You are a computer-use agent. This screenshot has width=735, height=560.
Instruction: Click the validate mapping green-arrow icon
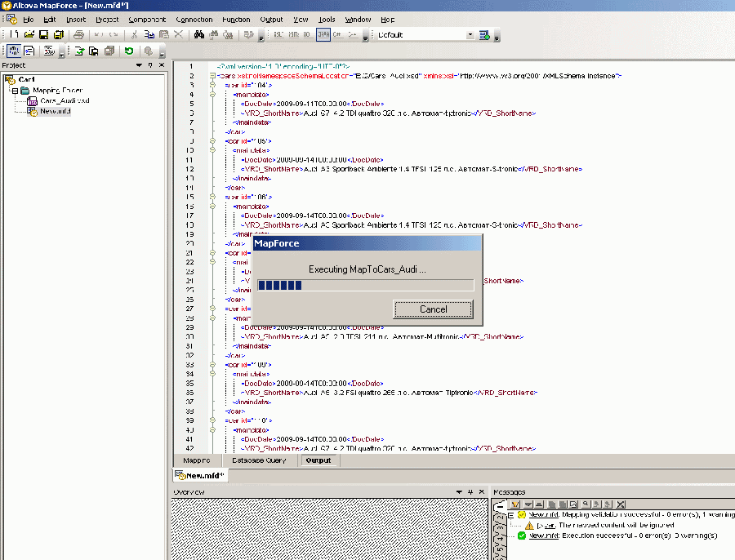(x=79, y=51)
